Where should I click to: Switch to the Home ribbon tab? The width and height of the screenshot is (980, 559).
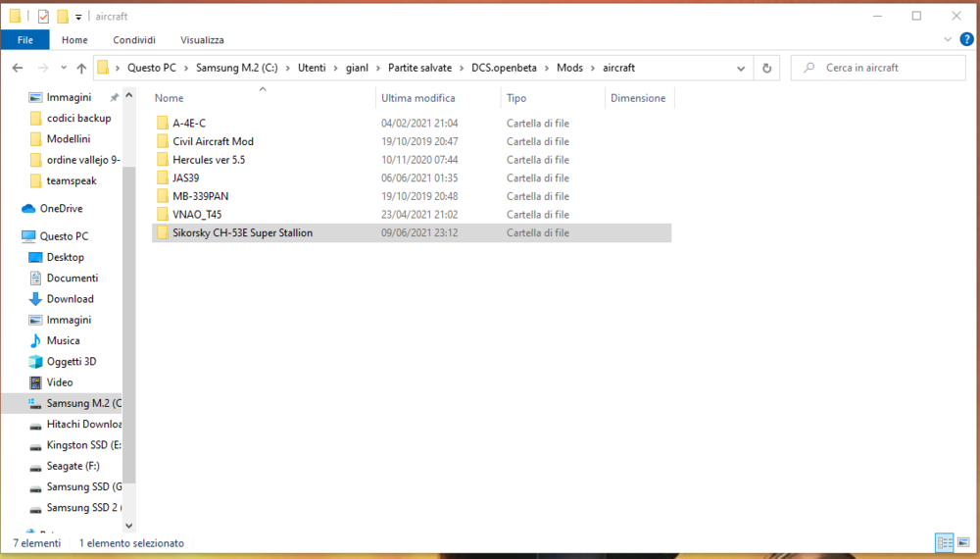pyautogui.click(x=74, y=40)
